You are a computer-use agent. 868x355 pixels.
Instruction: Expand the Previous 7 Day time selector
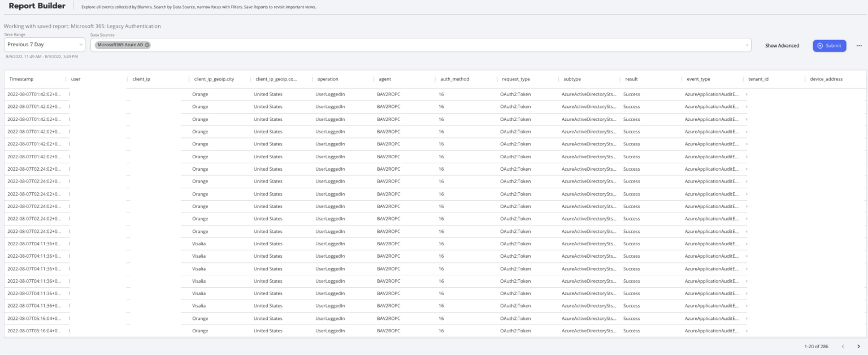point(40,45)
